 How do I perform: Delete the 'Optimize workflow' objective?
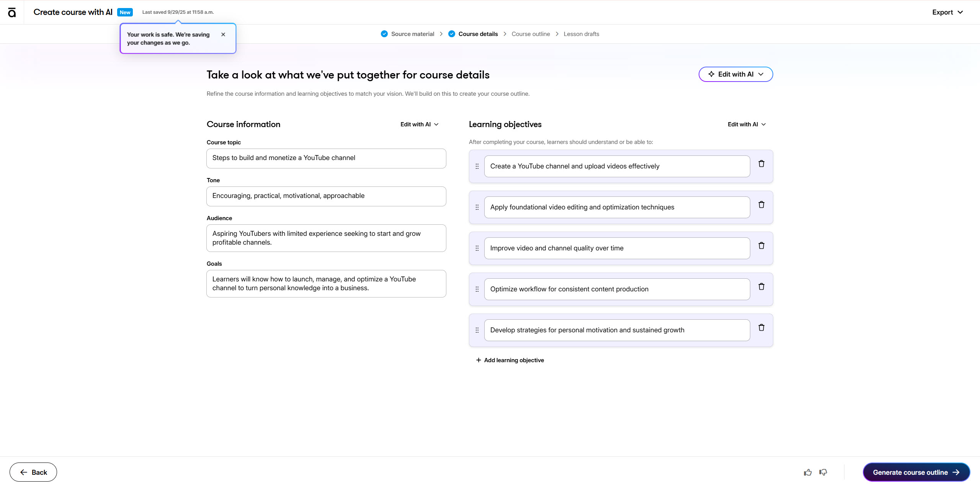click(x=761, y=287)
